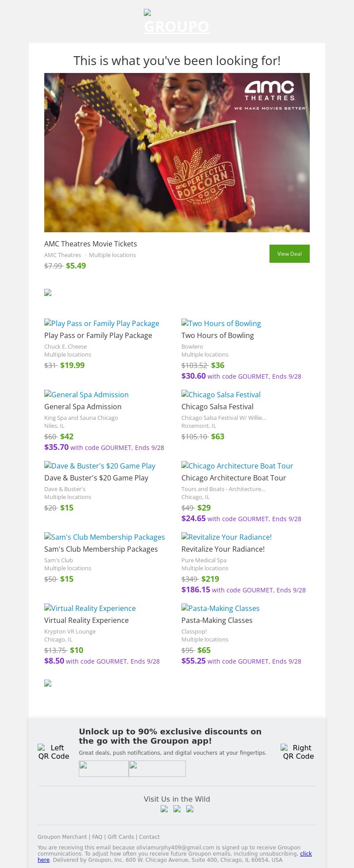The width and height of the screenshot is (354, 868).
Task: Open the Sam's Club Membership Packages image link
Action: [104, 537]
